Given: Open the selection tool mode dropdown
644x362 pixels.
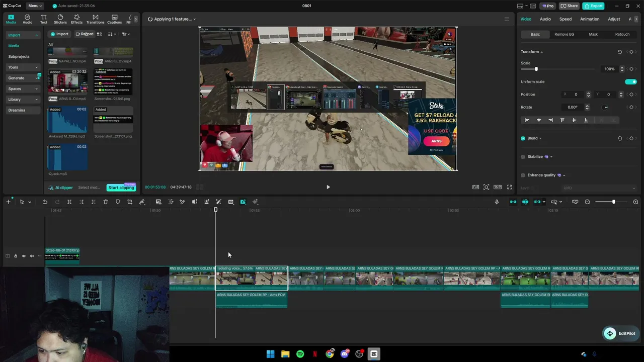Looking at the screenshot, I should click(x=30, y=202).
